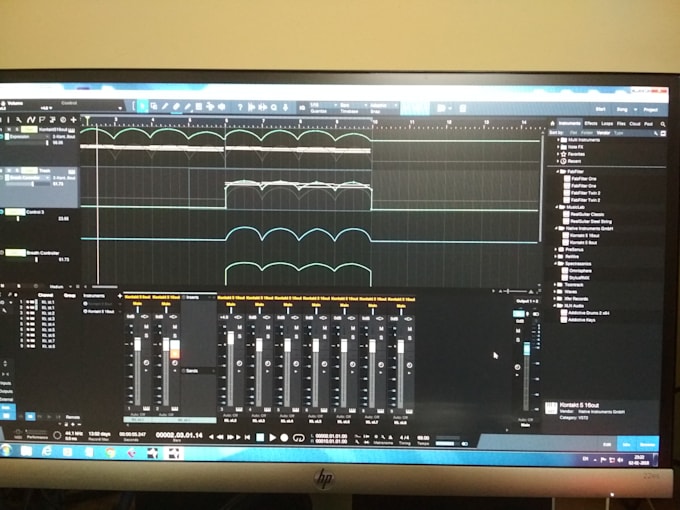
Task: Expand the Note FX folder
Action: pyautogui.click(x=558, y=147)
